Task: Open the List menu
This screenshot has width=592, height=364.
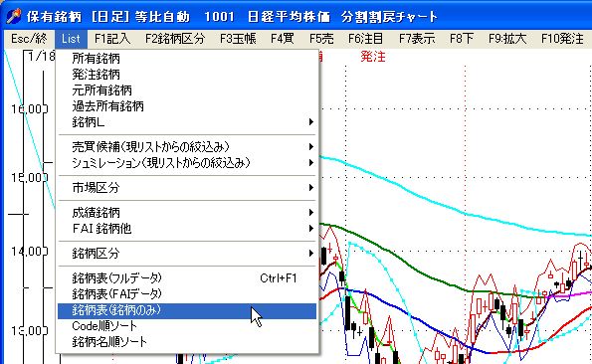Action: 71,39
